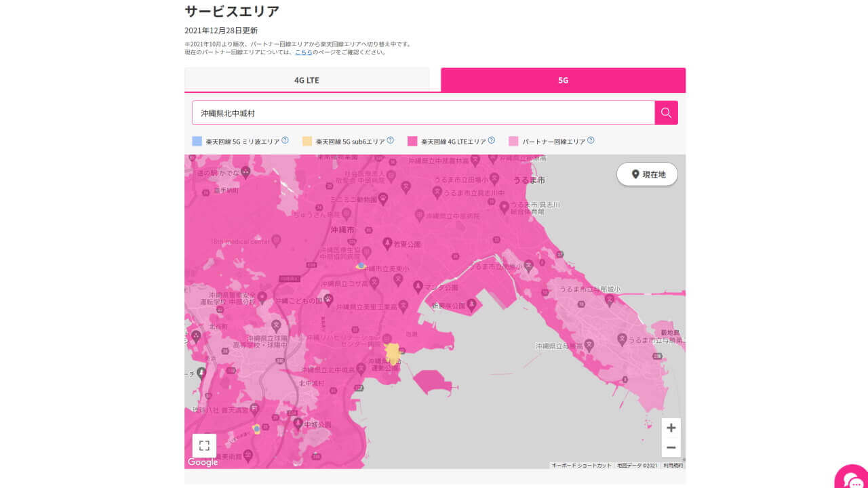Zoom in with the map plus icon
This screenshot has height=488, width=868.
pyautogui.click(x=671, y=428)
